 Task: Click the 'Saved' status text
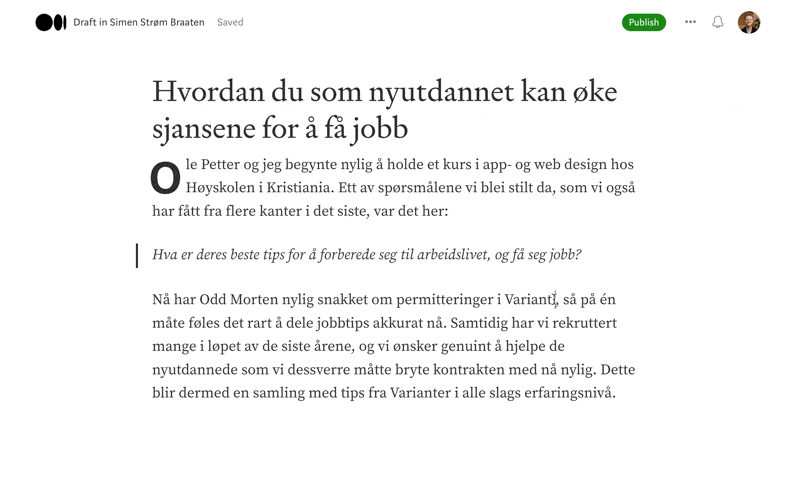click(230, 22)
